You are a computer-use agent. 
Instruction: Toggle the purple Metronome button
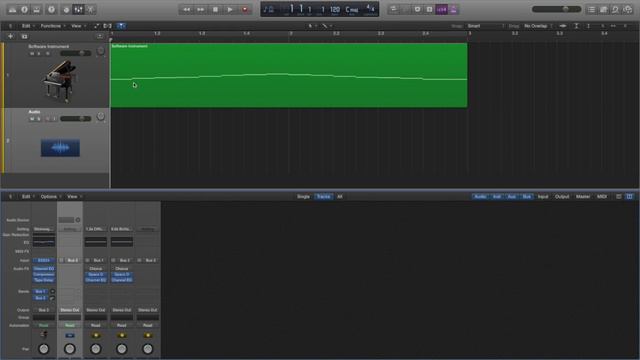(453, 9)
